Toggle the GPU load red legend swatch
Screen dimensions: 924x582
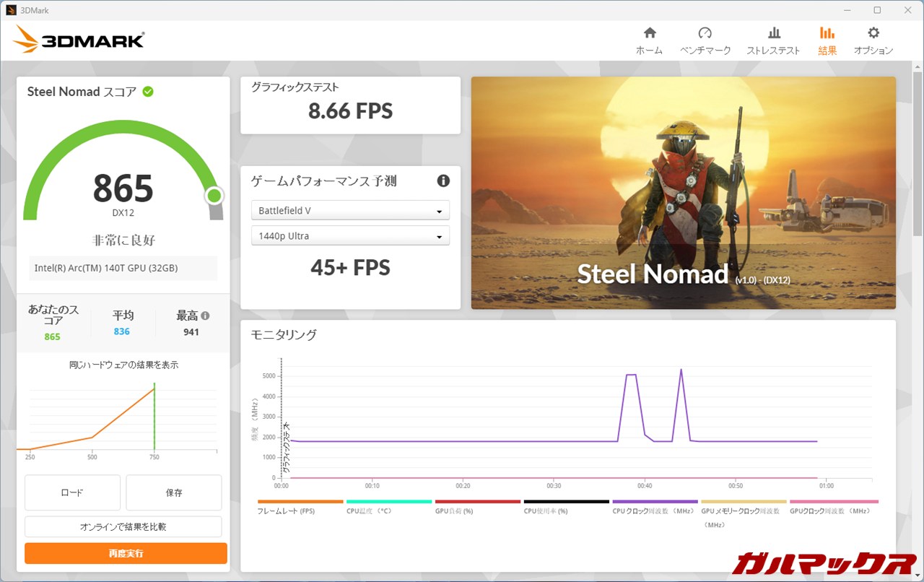[x=477, y=501]
